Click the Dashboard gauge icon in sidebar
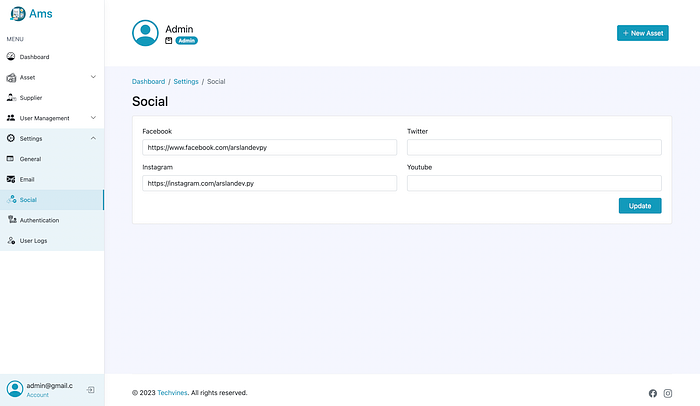Image resolution: width=700 pixels, height=406 pixels. 11,56
